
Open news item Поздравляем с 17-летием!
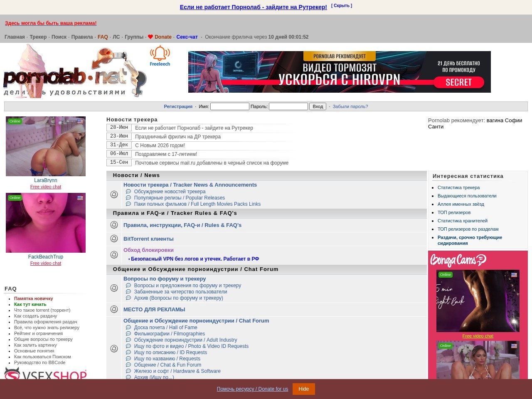click(166, 154)
